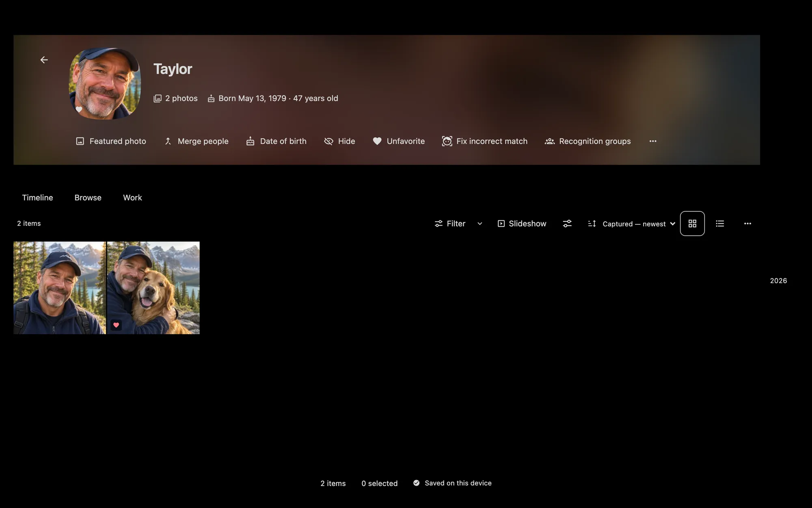
Task: Open Recognition groups
Action: coord(587,141)
